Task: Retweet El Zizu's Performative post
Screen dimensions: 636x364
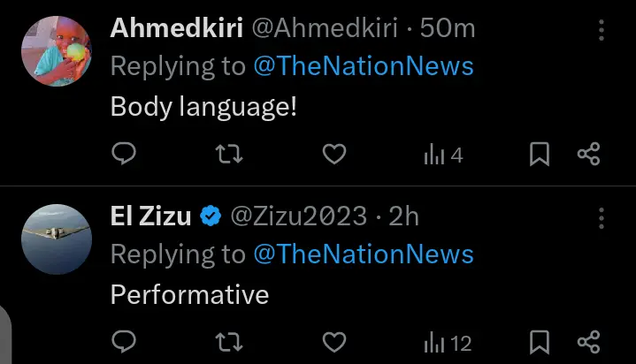Action: coord(230,342)
